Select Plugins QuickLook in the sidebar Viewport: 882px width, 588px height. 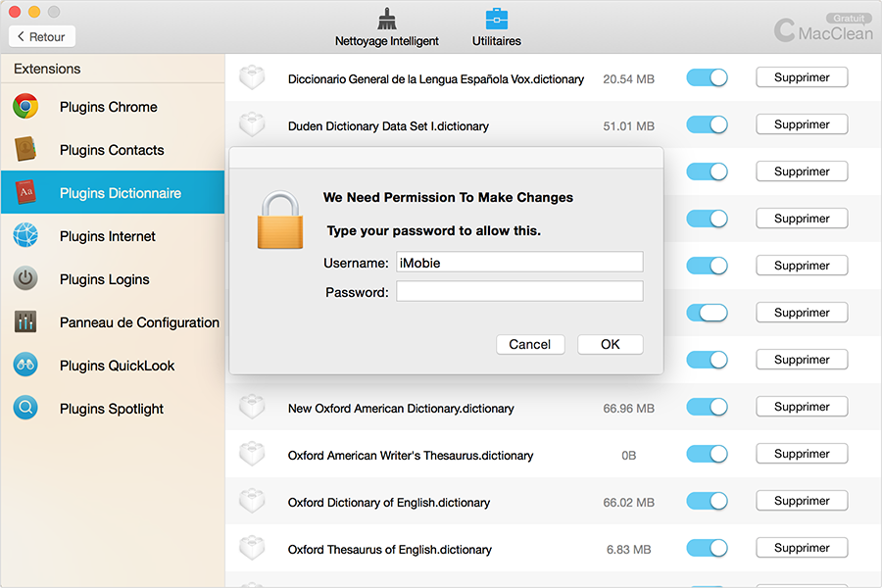tap(113, 366)
